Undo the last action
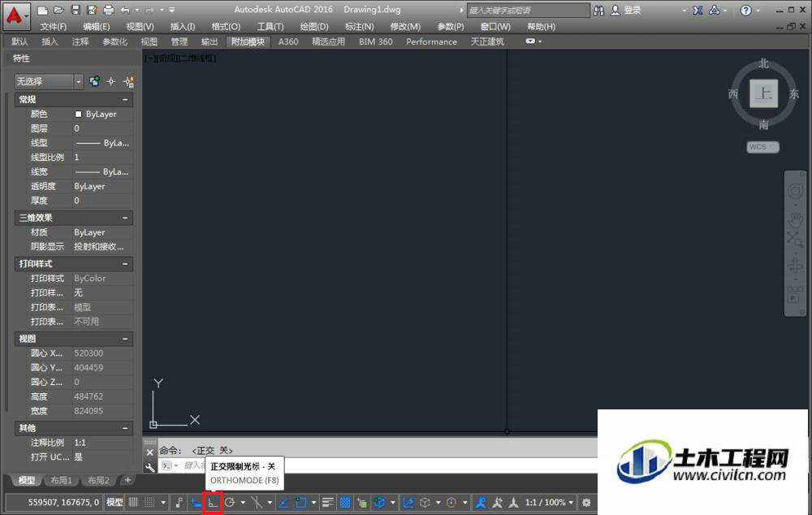 pos(125,10)
